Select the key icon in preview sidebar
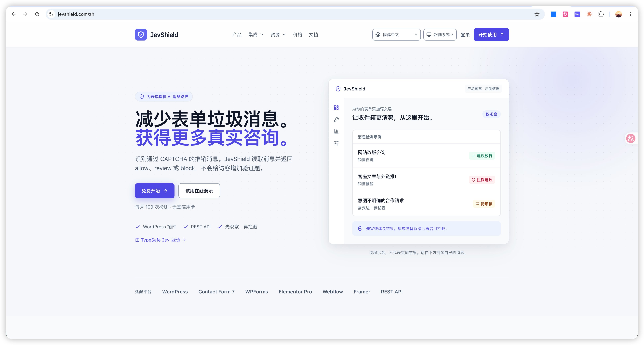 click(x=336, y=120)
